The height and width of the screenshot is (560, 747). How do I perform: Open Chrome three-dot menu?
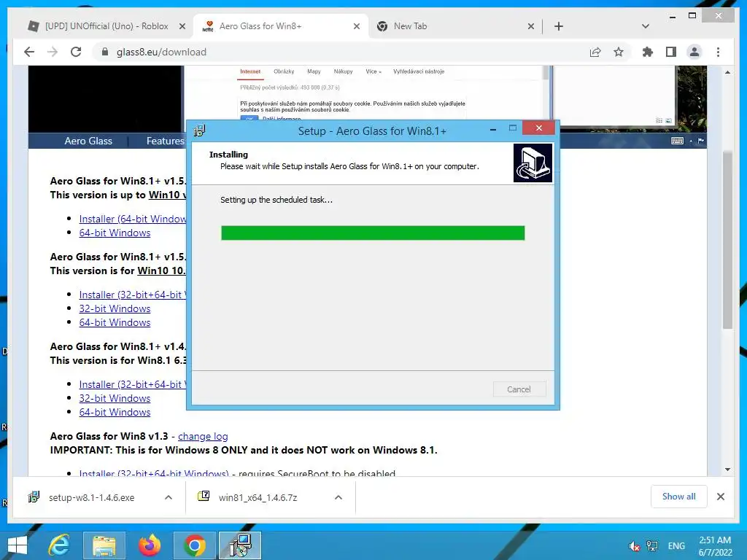click(x=718, y=52)
